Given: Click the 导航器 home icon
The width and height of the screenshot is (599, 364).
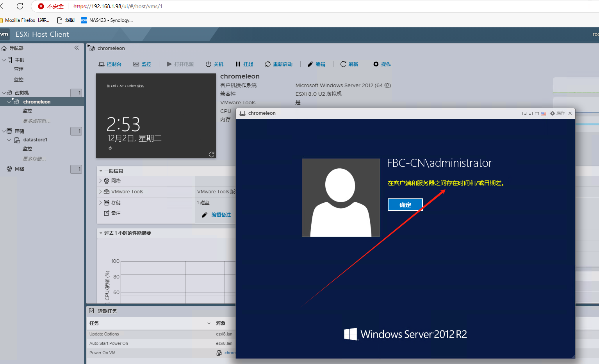Looking at the screenshot, I should coord(4,48).
